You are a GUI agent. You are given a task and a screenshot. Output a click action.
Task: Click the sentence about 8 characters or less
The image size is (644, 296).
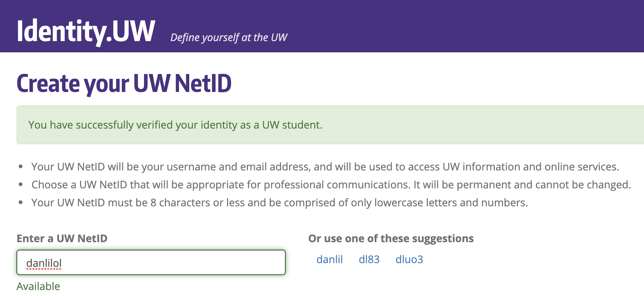point(279,203)
